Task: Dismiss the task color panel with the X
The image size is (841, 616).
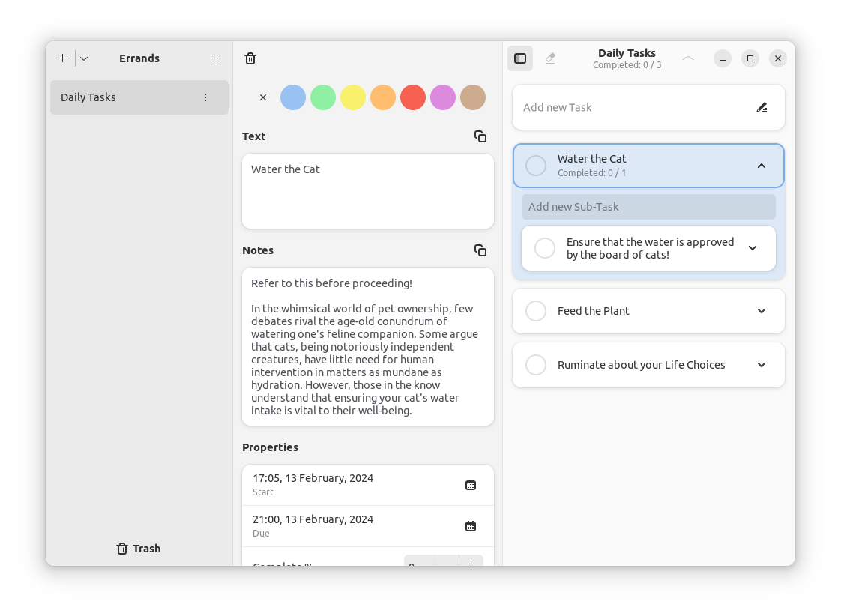Action: 263,97
